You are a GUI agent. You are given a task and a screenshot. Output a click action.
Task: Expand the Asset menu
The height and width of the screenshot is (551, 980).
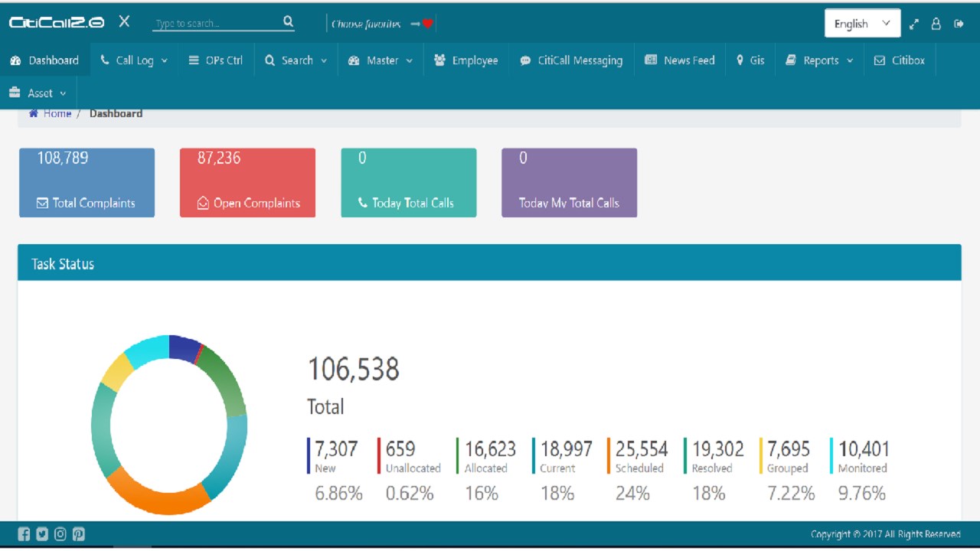click(x=38, y=93)
